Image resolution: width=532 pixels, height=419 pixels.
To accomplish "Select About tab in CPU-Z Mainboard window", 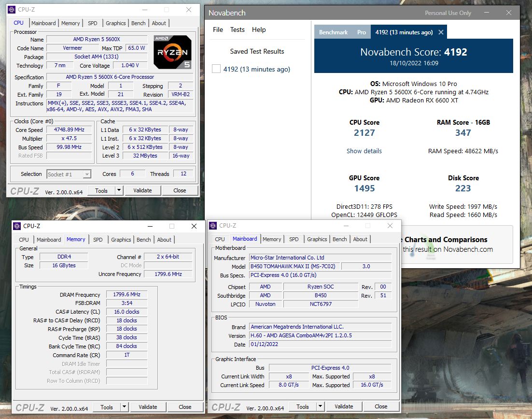I will click(360, 239).
